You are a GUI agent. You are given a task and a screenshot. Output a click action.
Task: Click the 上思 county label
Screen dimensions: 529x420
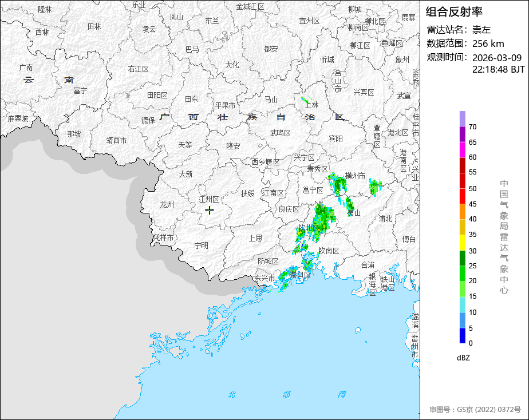tap(255, 238)
